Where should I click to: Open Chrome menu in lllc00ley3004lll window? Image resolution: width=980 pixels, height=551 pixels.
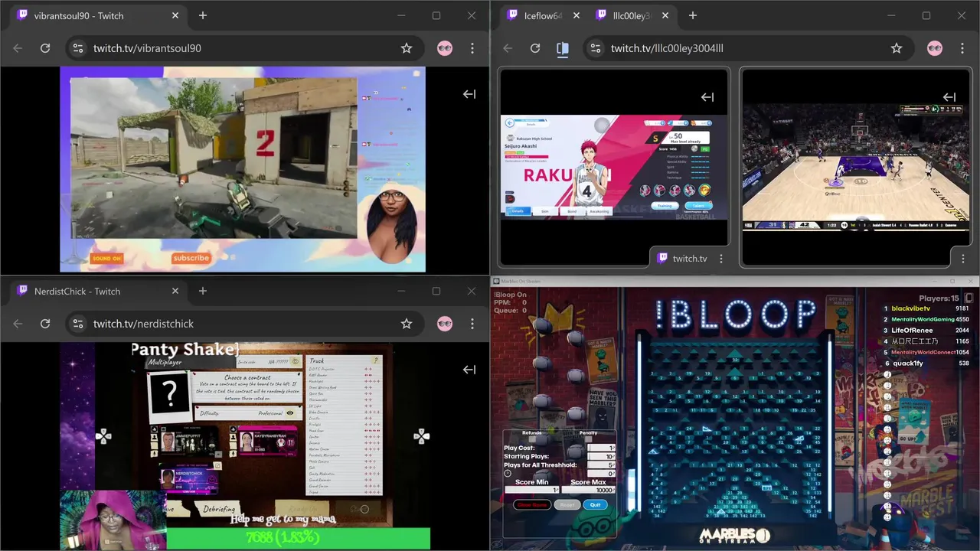tap(962, 48)
